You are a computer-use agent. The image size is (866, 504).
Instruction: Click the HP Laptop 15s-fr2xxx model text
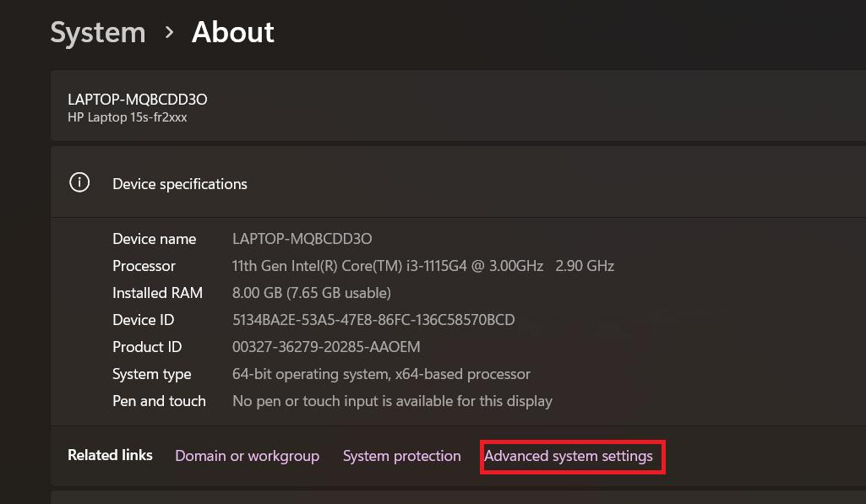(128, 117)
